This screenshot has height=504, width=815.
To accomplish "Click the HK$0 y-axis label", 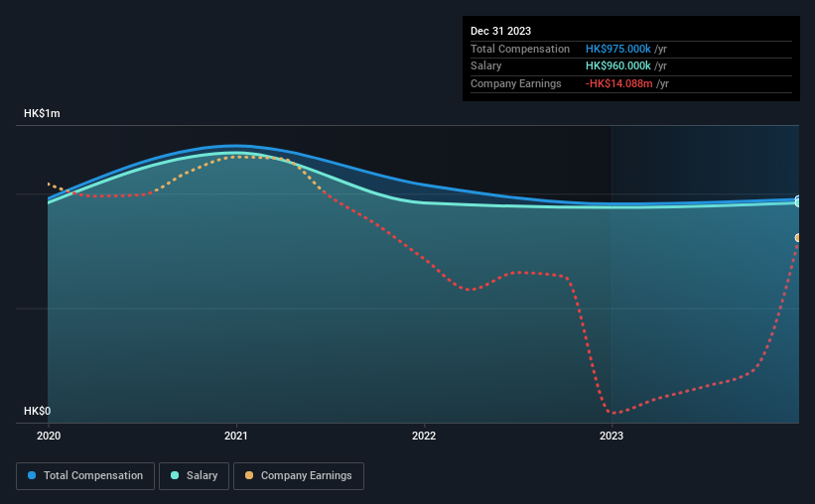I will click(x=38, y=411).
